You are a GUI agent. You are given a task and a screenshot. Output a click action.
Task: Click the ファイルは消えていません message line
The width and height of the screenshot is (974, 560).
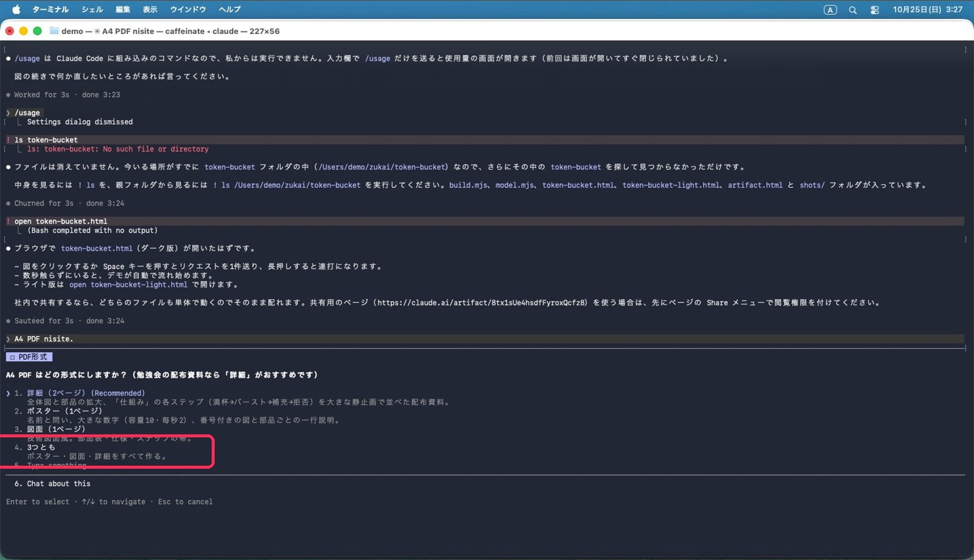376,167
